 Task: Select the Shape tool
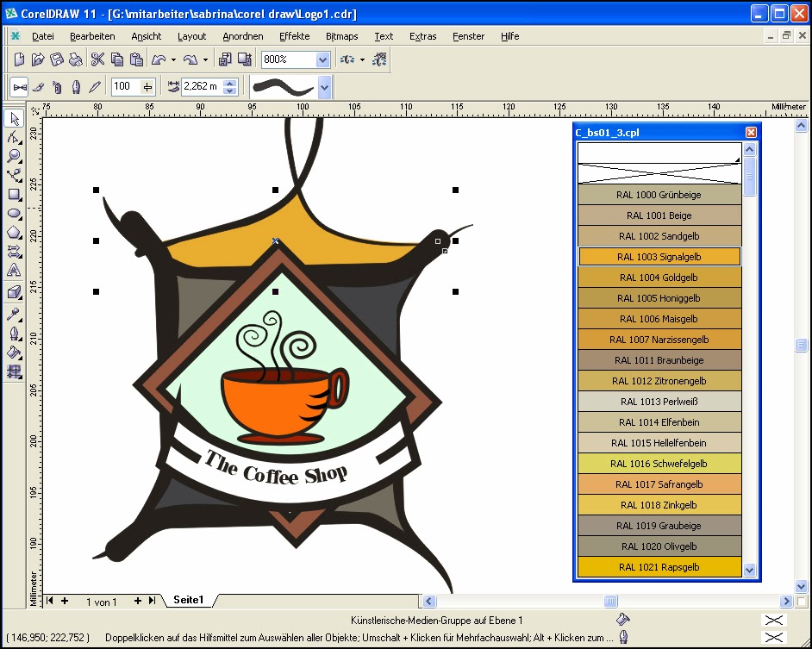coord(13,137)
